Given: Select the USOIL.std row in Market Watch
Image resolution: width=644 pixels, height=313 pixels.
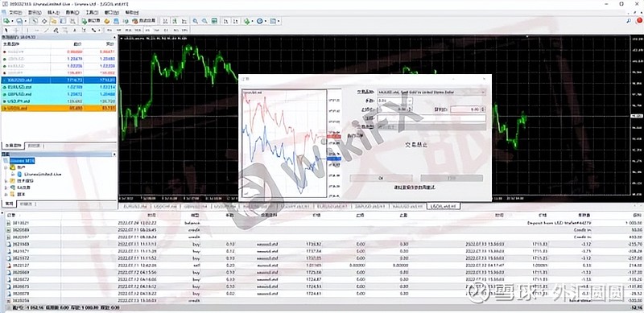Looking at the screenshot, I should click(59, 108).
